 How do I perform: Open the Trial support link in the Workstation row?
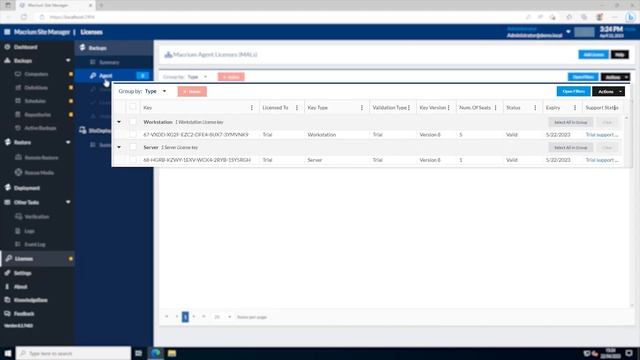tap(602, 134)
